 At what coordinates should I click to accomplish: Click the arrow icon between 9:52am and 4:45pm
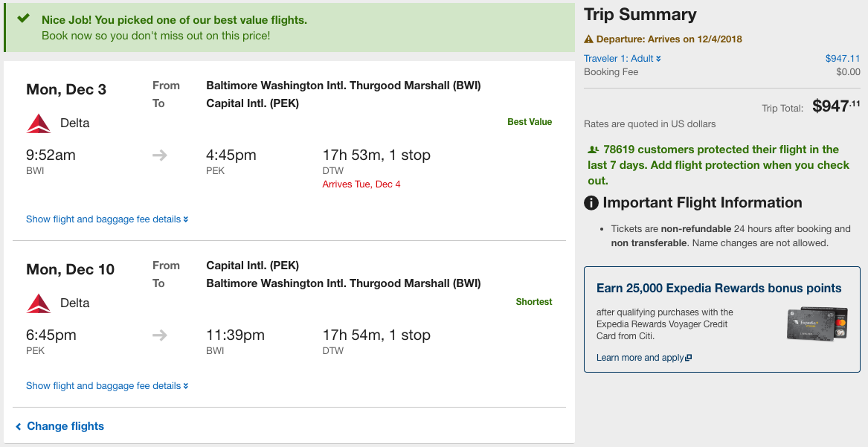160,155
